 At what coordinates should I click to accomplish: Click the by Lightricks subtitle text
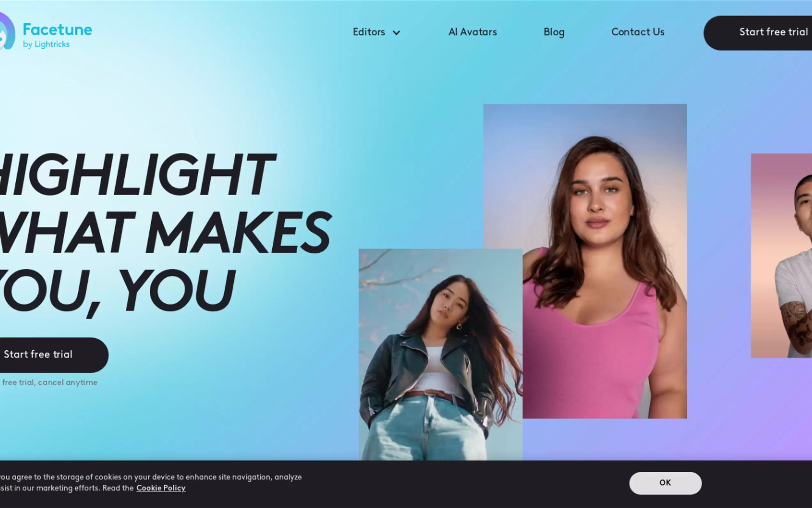pos(46,44)
